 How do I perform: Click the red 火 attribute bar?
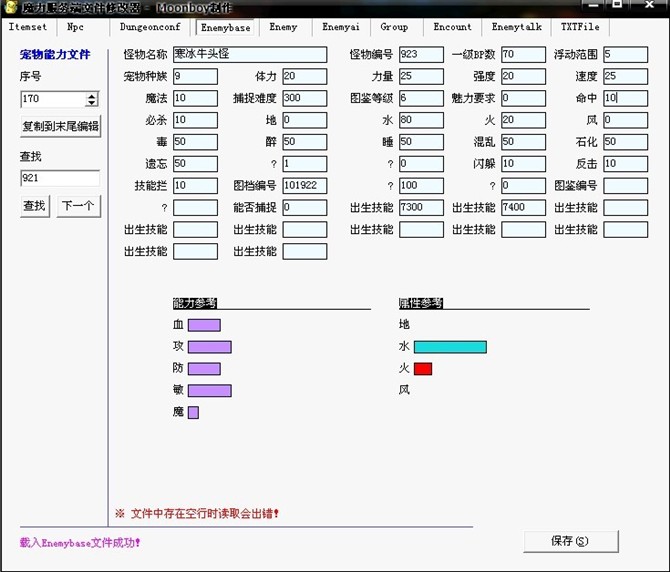(422, 369)
